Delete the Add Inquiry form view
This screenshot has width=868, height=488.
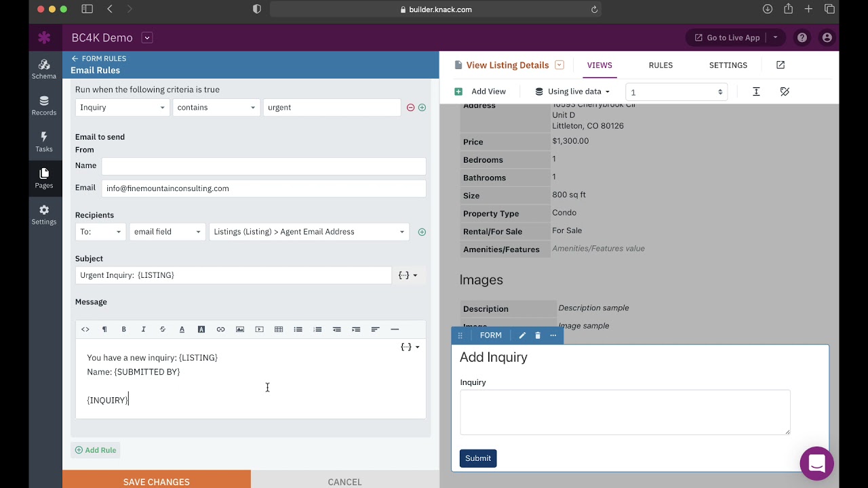coord(538,335)
